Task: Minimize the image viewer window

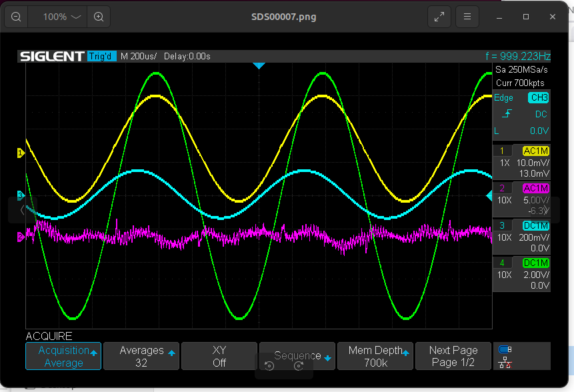Action: (x=499, y=17)
